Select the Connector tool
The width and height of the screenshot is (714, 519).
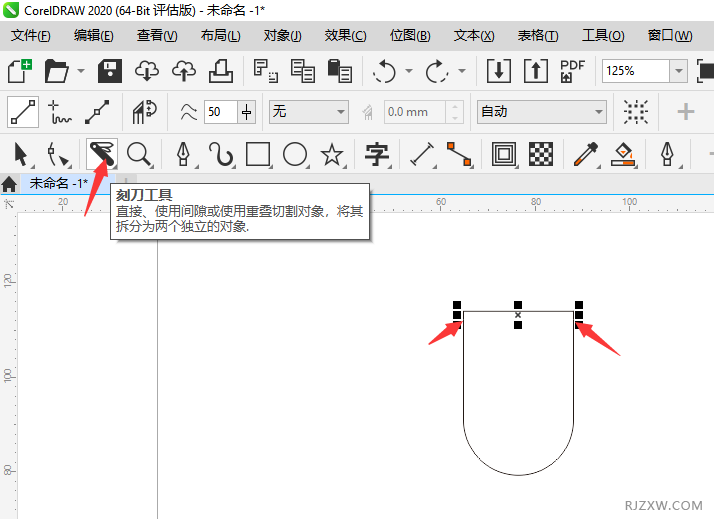[x=459, y=154]
